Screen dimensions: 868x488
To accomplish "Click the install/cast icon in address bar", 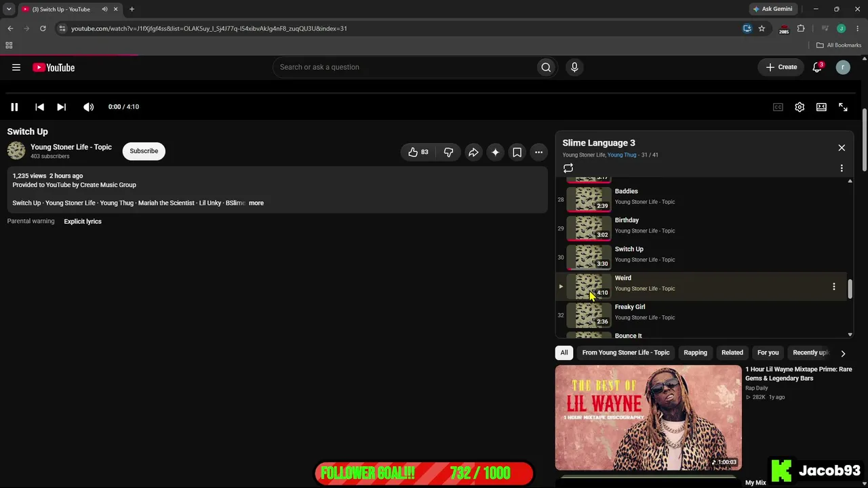I will tap(747, 28).
